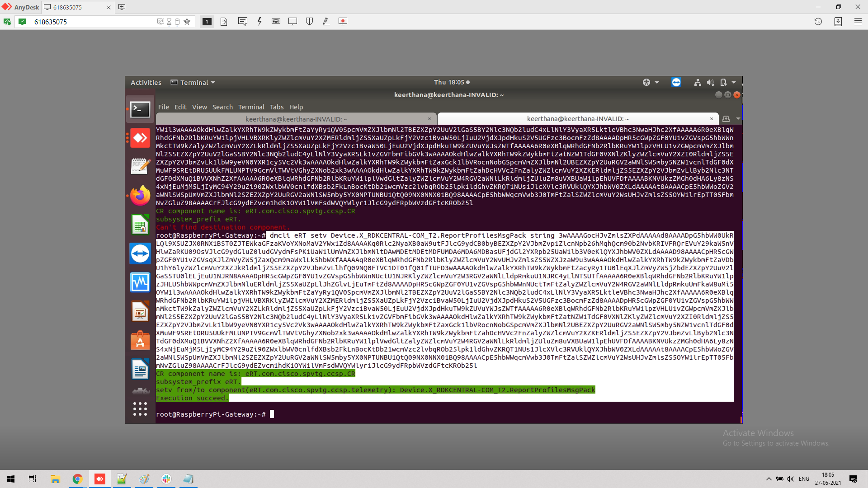Add session to favorites star
Viewport: 868px width, 488px height.
point(187,22)
